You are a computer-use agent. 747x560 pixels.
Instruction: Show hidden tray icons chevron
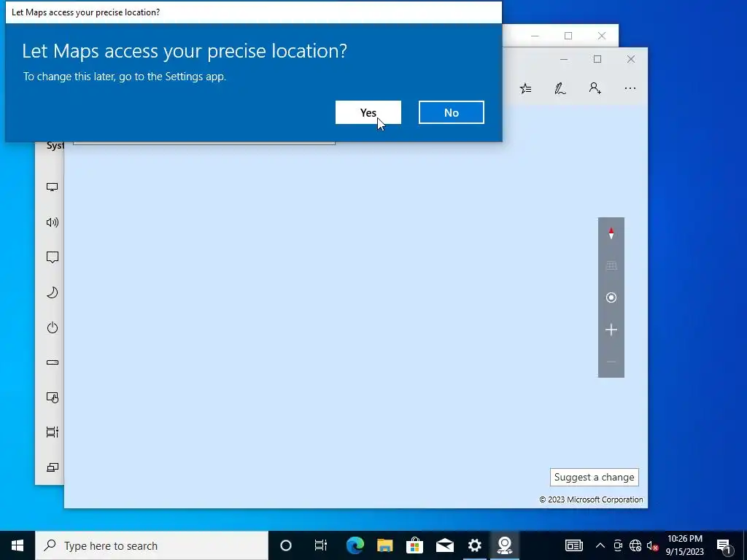600,545
